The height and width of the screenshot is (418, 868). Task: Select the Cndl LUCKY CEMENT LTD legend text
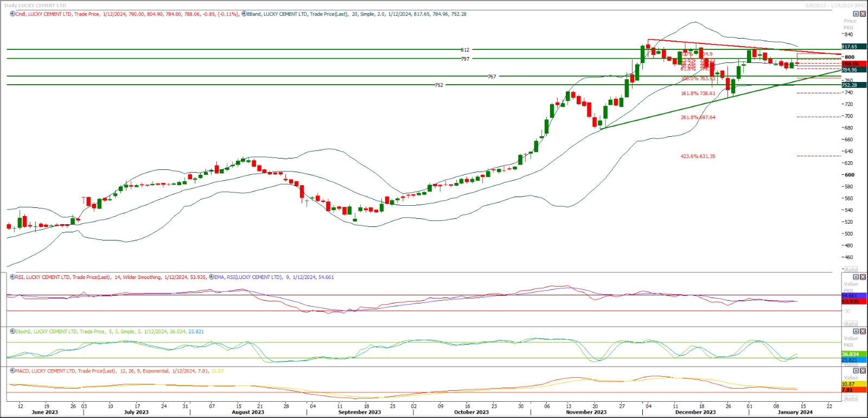coord(127,14)
